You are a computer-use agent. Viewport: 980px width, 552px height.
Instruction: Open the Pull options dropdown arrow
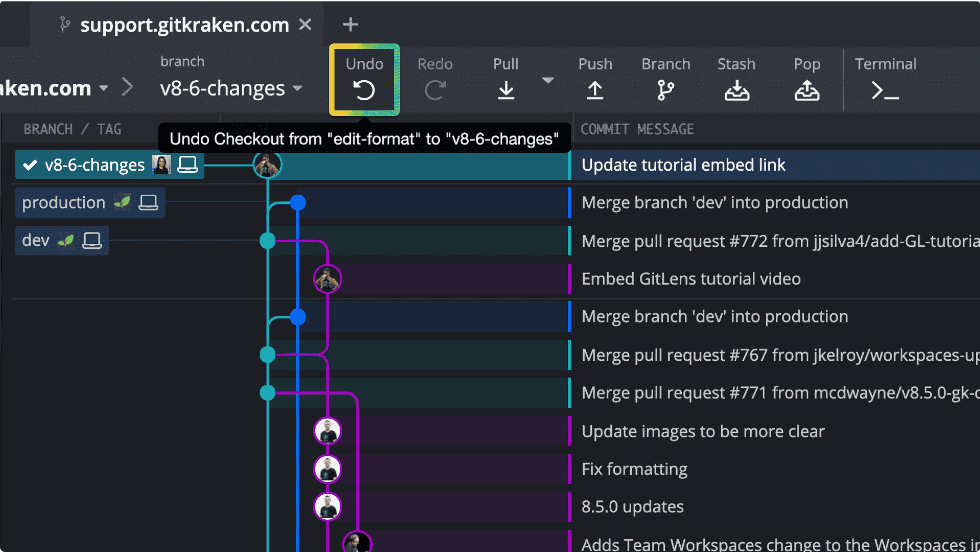[548, 80]
